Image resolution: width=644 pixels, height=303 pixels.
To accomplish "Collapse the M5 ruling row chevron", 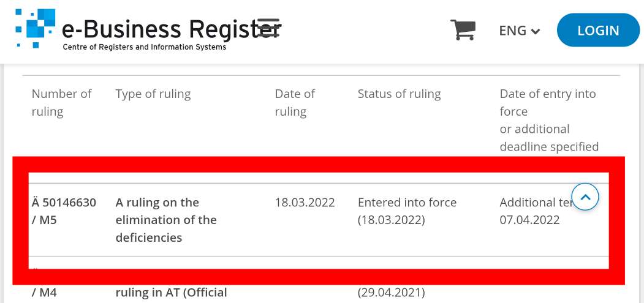I will 585,197.
